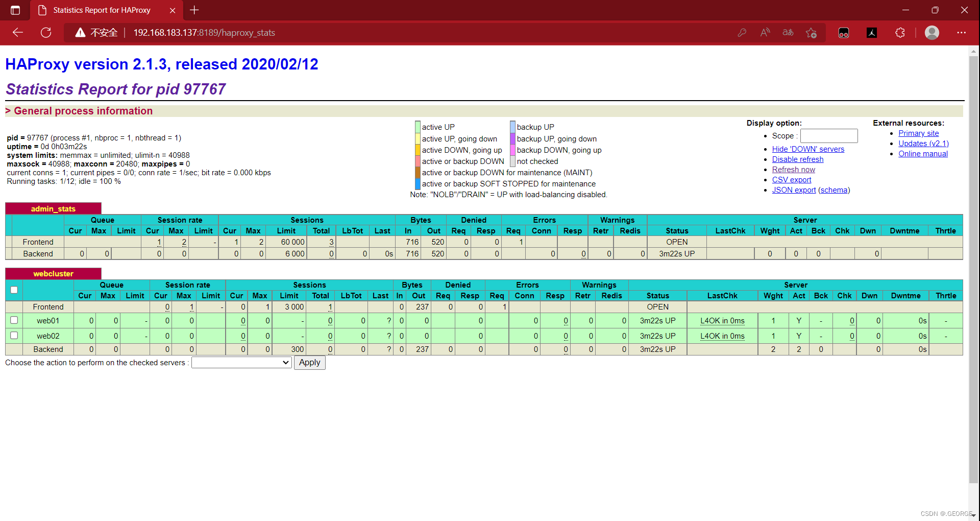Open a new tab with plus icon
Image resolution: width=980 pixels, height=521 pixels.
tap(194, 10)
